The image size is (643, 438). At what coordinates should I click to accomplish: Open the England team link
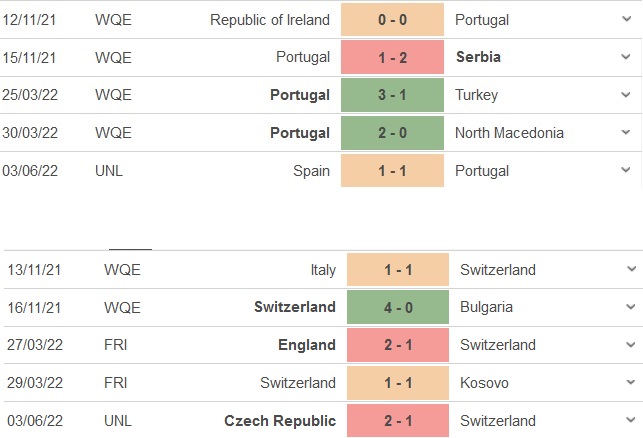(307, 345)
